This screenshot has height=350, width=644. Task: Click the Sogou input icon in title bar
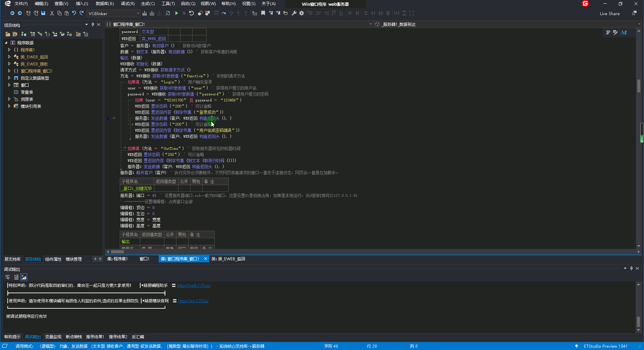585,4
